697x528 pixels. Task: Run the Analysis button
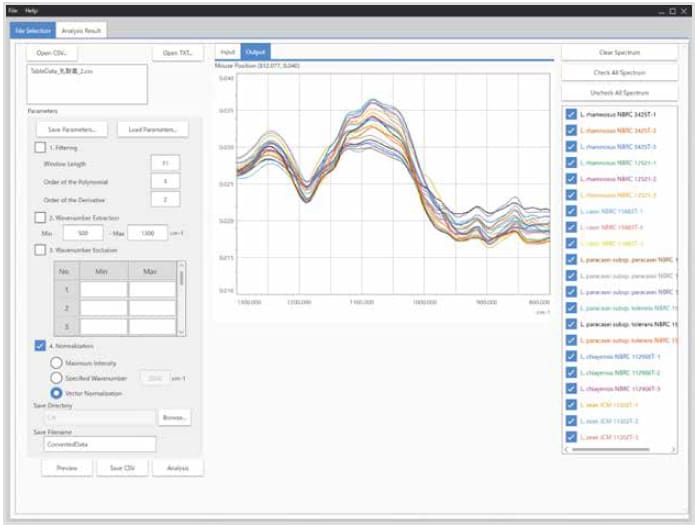click(x=178, y=468)
